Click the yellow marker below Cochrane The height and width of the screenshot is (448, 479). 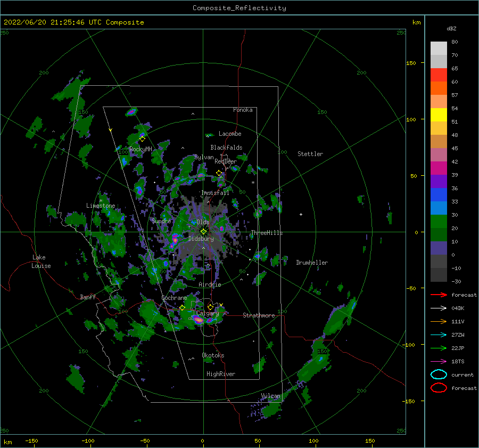(182, 308)
